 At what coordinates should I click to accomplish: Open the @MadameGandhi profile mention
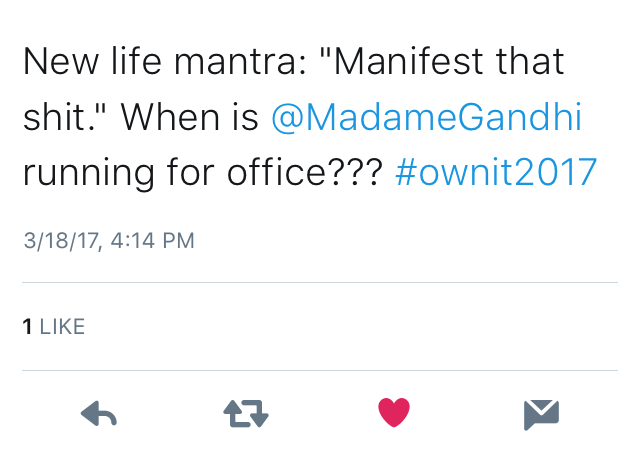(x=426, y=118)
